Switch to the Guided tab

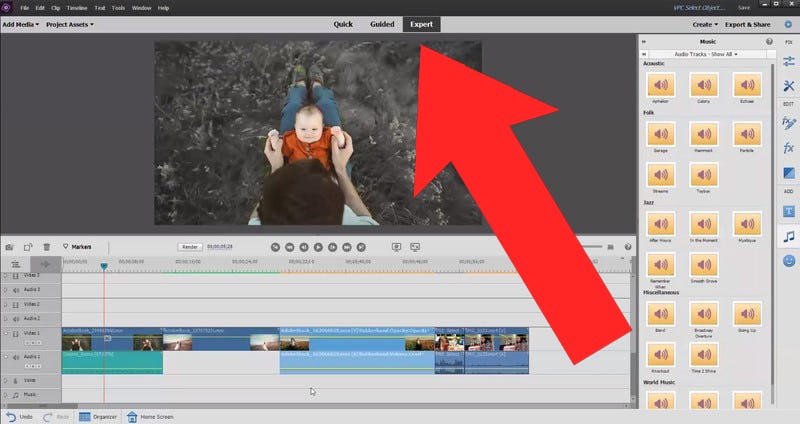coord(382,23)
